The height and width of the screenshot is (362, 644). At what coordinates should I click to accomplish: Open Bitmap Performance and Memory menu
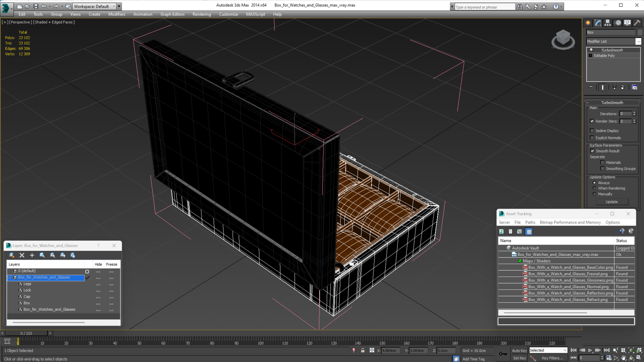tap(570, 222)
